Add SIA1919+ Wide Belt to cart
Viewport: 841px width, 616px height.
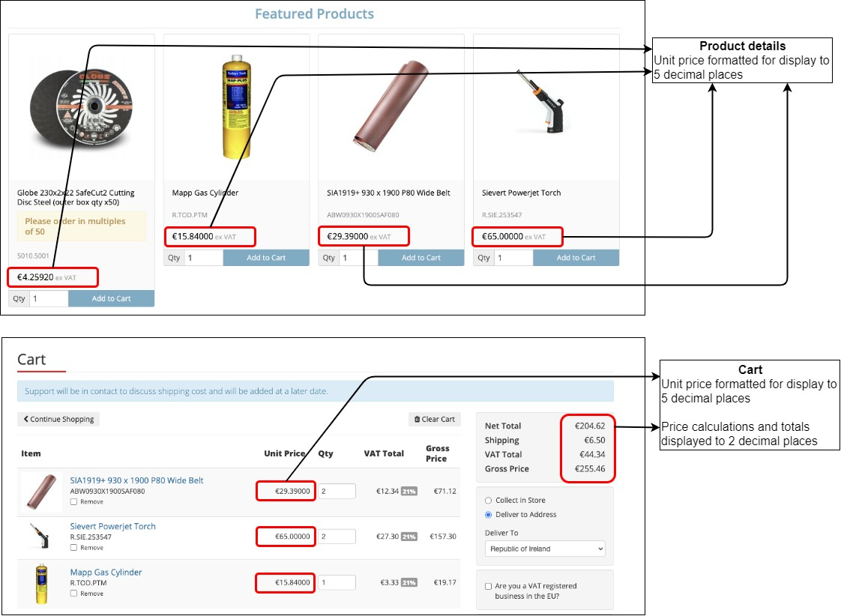tap(421, 258)
